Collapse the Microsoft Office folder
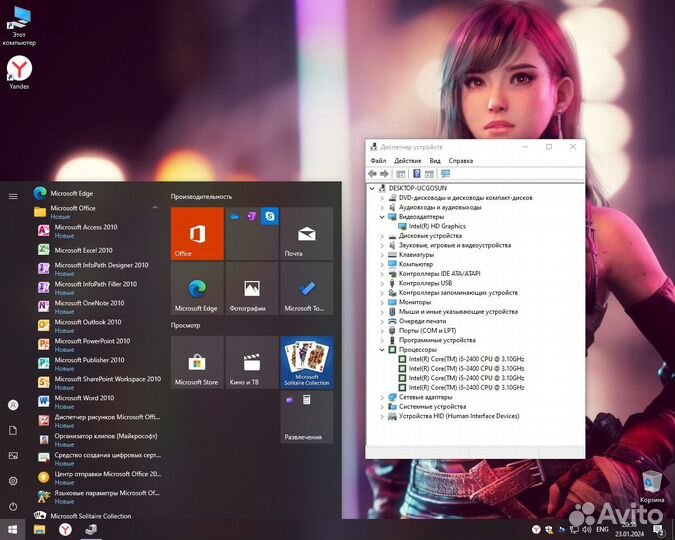 coord(155,208)
